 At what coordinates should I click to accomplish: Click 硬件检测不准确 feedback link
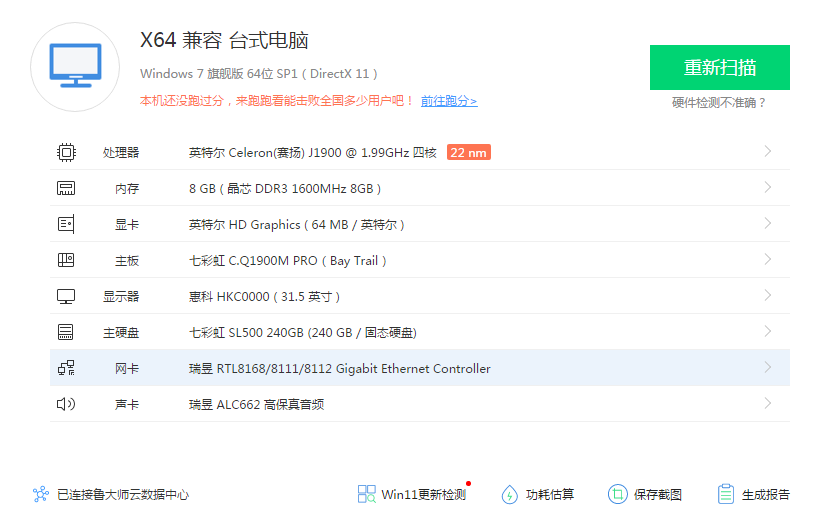tap(719, 102)
